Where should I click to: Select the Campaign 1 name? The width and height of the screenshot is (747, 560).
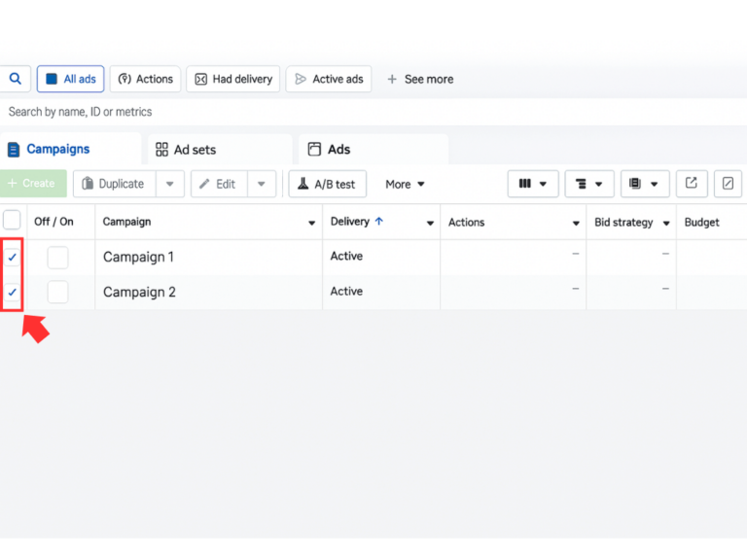[139, 257]
